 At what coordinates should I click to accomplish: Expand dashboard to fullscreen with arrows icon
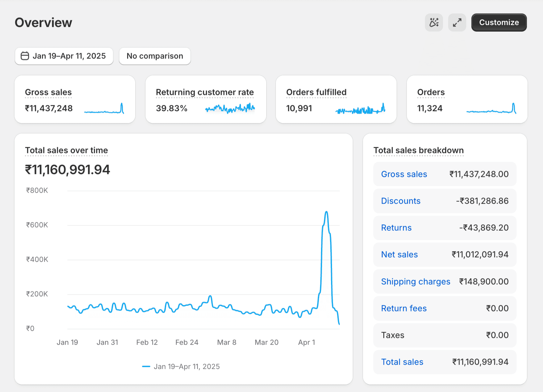coord(457,23)
